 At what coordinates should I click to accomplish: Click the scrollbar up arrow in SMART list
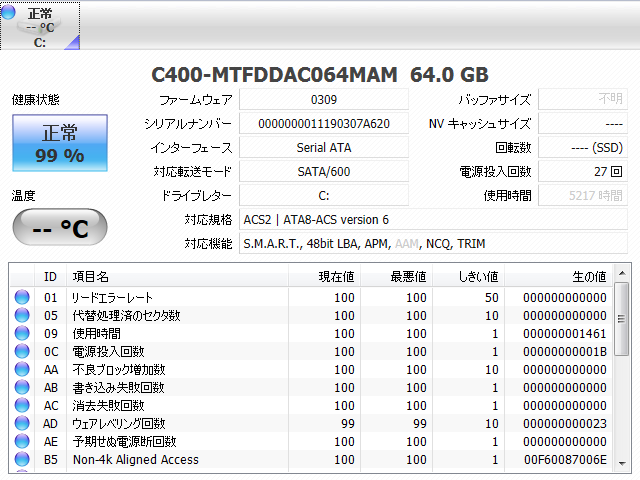(622, 273)
